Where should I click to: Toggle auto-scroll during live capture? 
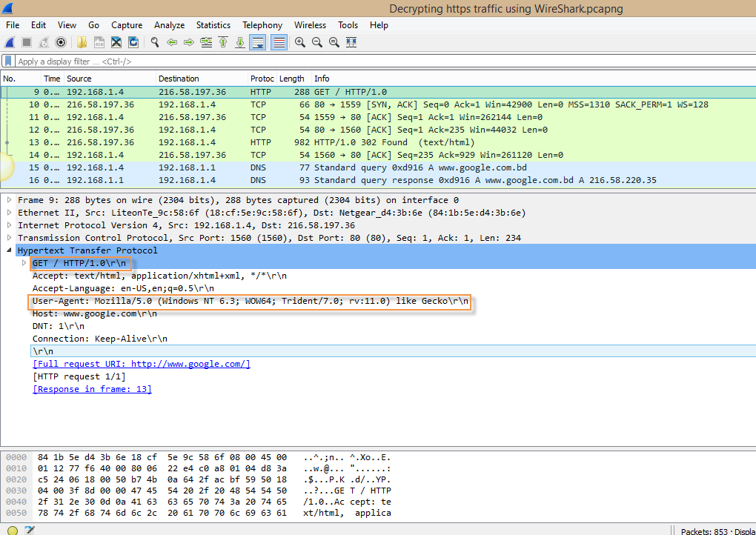tap(258, 42)
